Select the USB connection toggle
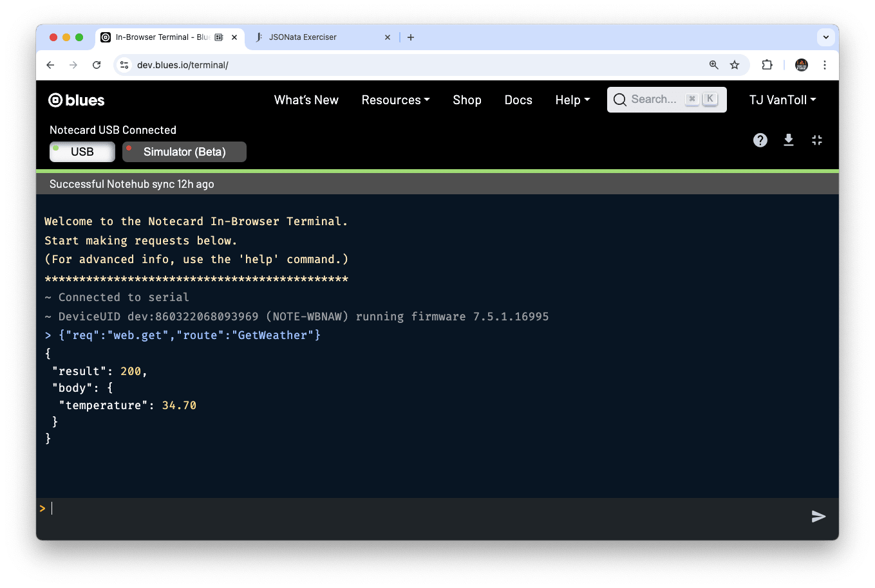Viewport: 875px width, 588px height. coord(82,152)
